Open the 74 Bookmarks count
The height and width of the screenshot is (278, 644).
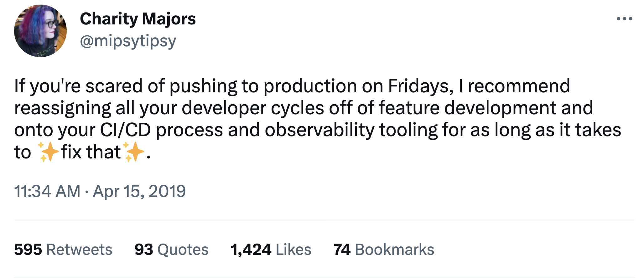pyautogui.click(x=384, y=250)
